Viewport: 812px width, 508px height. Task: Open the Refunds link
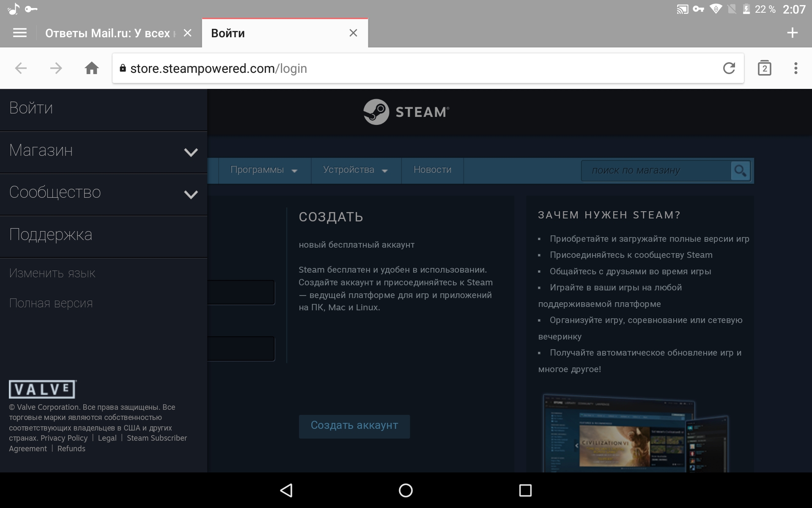coord(71,449)
